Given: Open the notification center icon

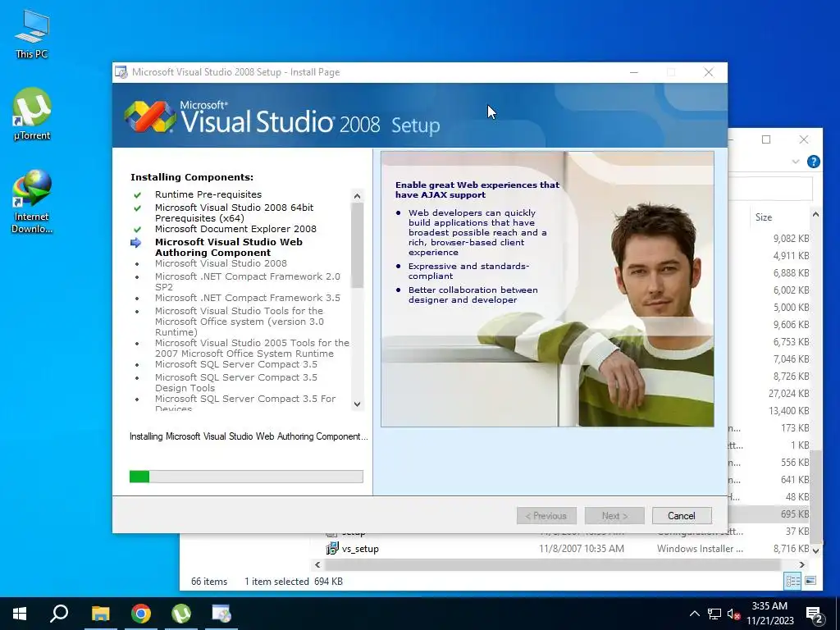Looking at the screenshot, I should [x=815, y=614].
